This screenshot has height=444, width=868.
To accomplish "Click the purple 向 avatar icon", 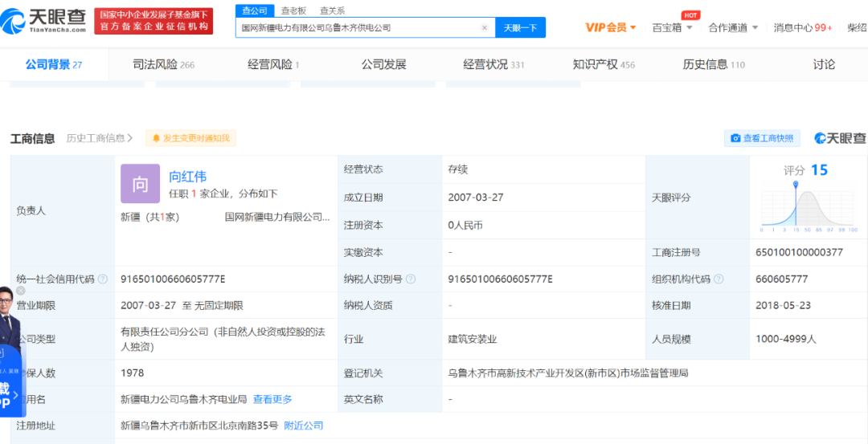I will click(x=140, y=184).
